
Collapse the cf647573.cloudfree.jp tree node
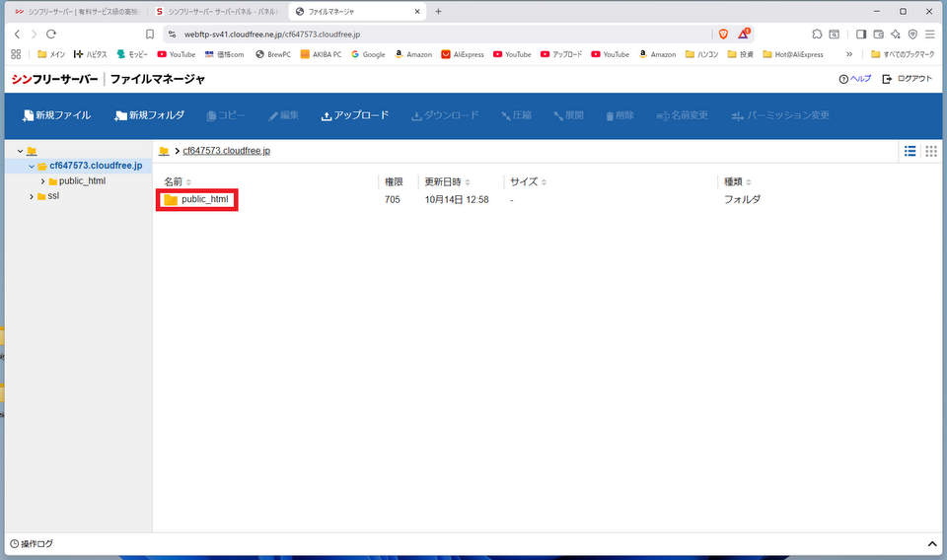(32, 166)
